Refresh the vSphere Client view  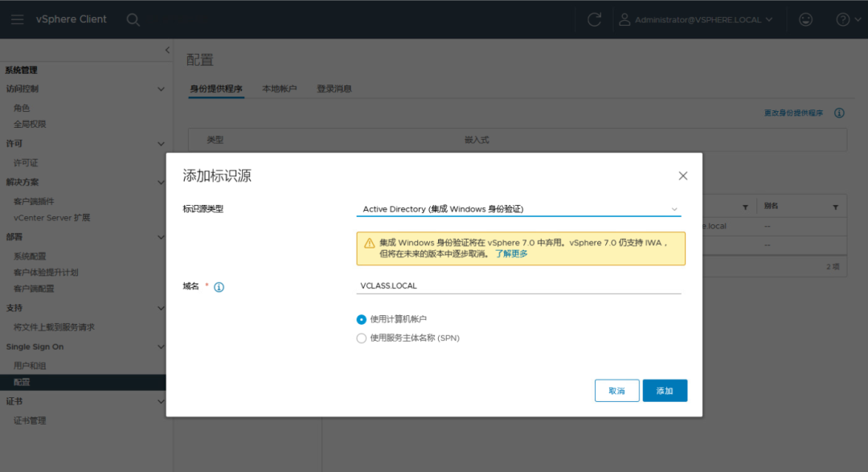tap(594, 20)
